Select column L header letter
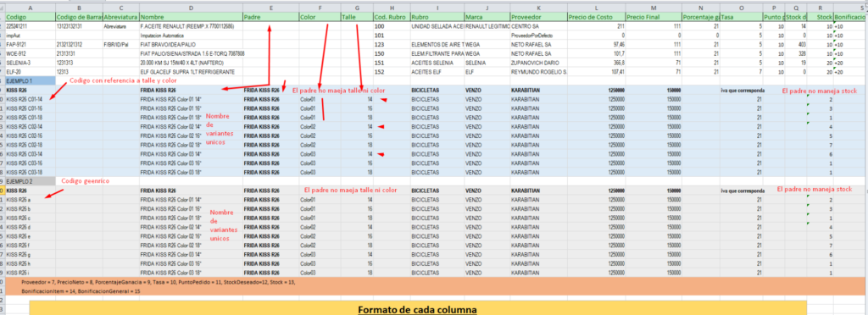 pyautogui.click(x=596, y=8)
